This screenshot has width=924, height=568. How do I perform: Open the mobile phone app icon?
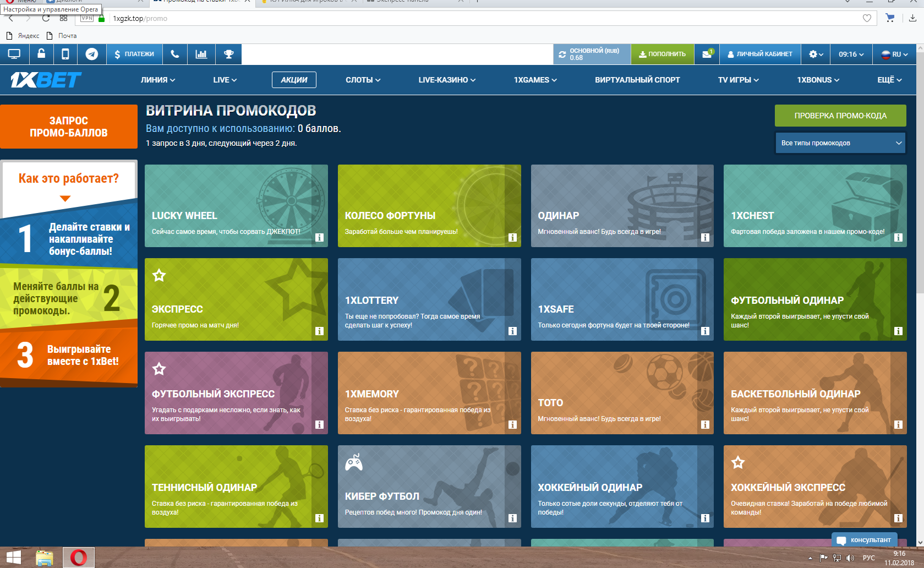click(x=65, y=54)
